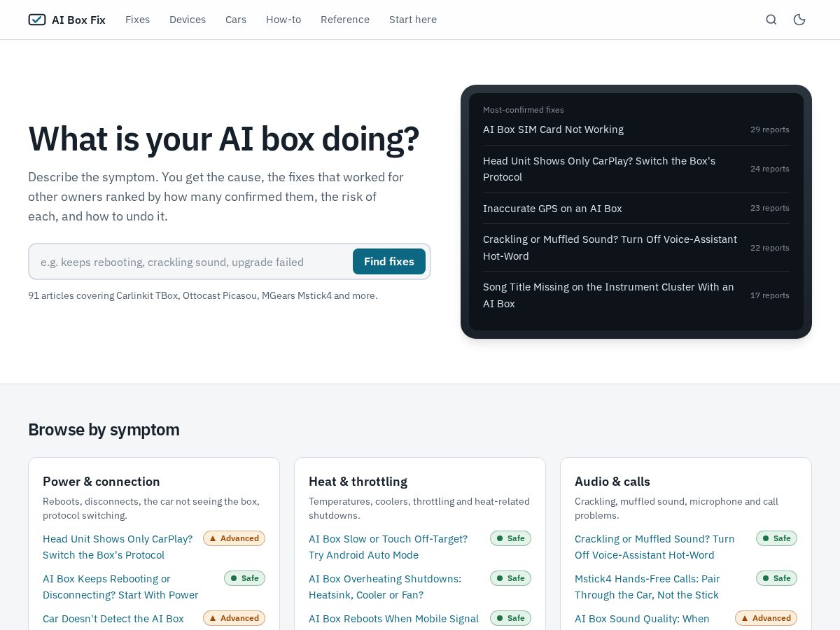Click the Heat & throttling card heading

[358, 482]
